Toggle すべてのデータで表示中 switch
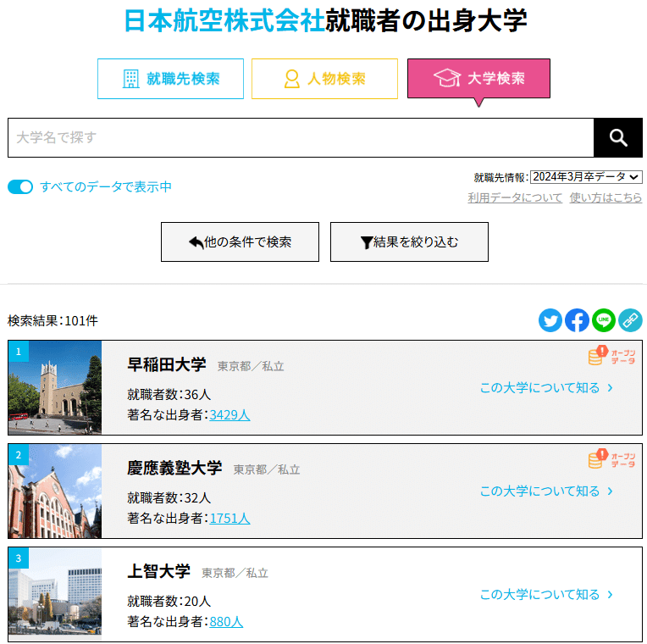 pyautogui.click(x=20, y=187)
